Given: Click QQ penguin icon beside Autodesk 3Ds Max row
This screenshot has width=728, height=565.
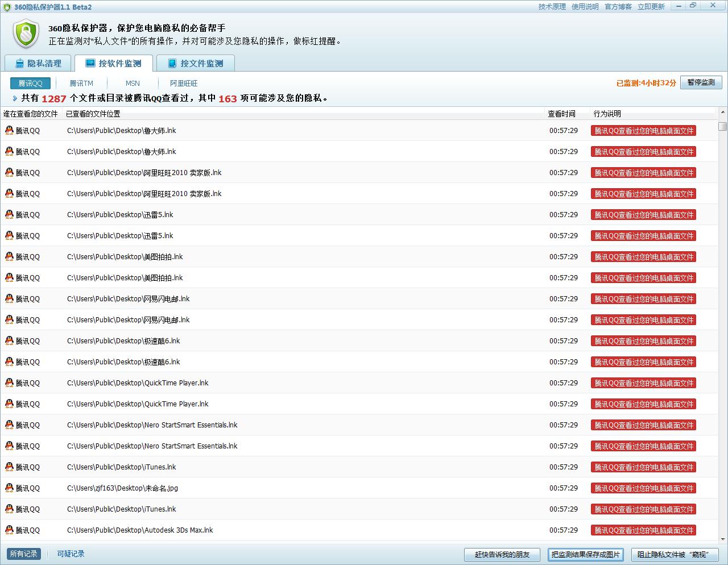Looking at the screenshot, I should tap(9, 530).
